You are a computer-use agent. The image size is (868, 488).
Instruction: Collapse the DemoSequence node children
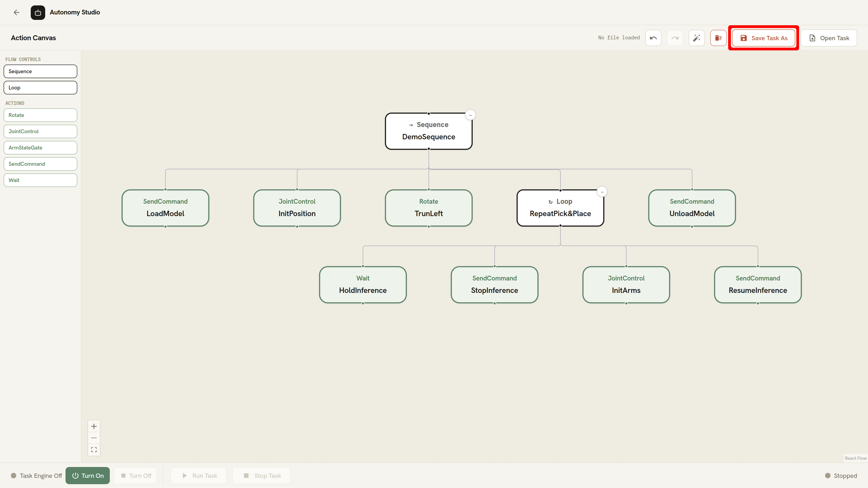click(x=470, y=115)
